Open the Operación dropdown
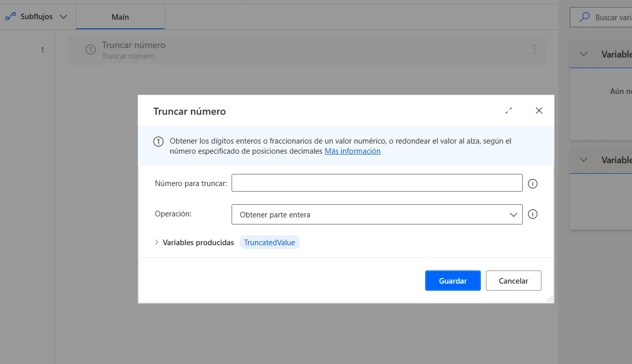632x364 pixels. pos(377,214)
